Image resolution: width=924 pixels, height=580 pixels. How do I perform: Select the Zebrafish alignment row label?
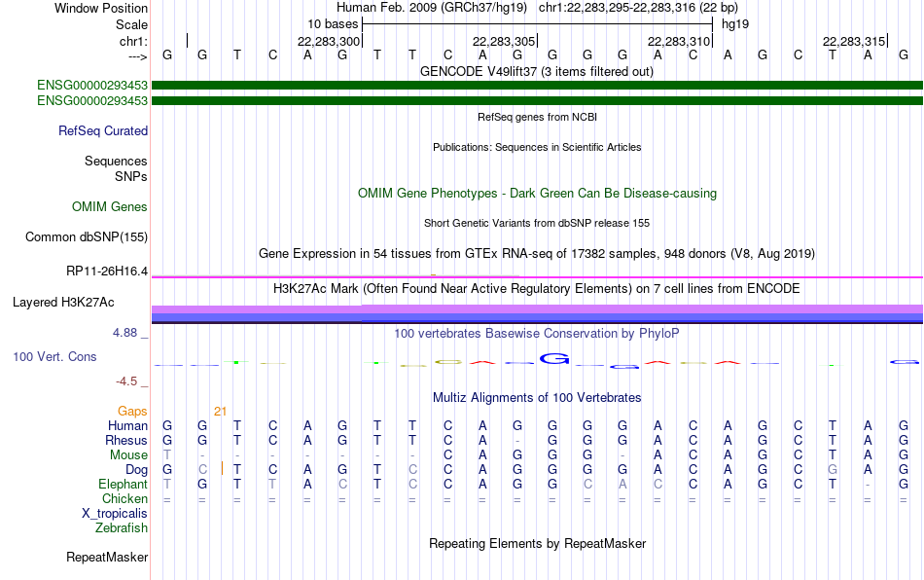122,527
